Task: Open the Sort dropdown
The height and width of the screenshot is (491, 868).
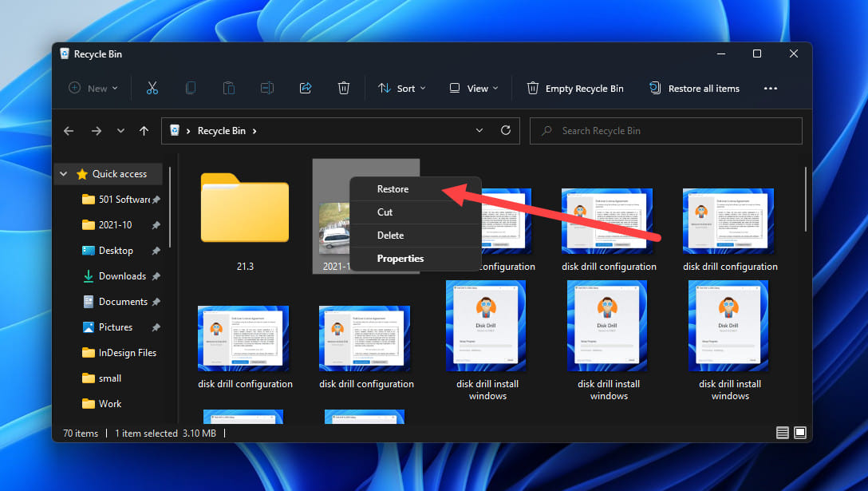Action: coord(402,88)
